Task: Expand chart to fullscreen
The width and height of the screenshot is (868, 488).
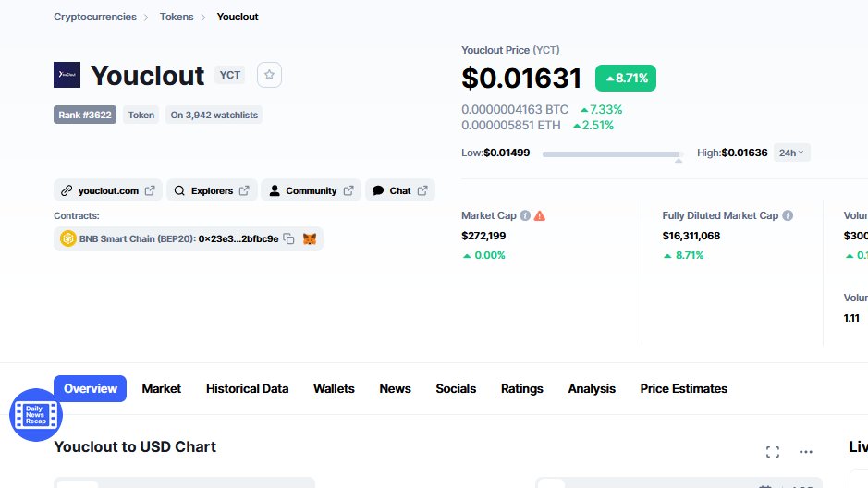Action: click(773, 452)
